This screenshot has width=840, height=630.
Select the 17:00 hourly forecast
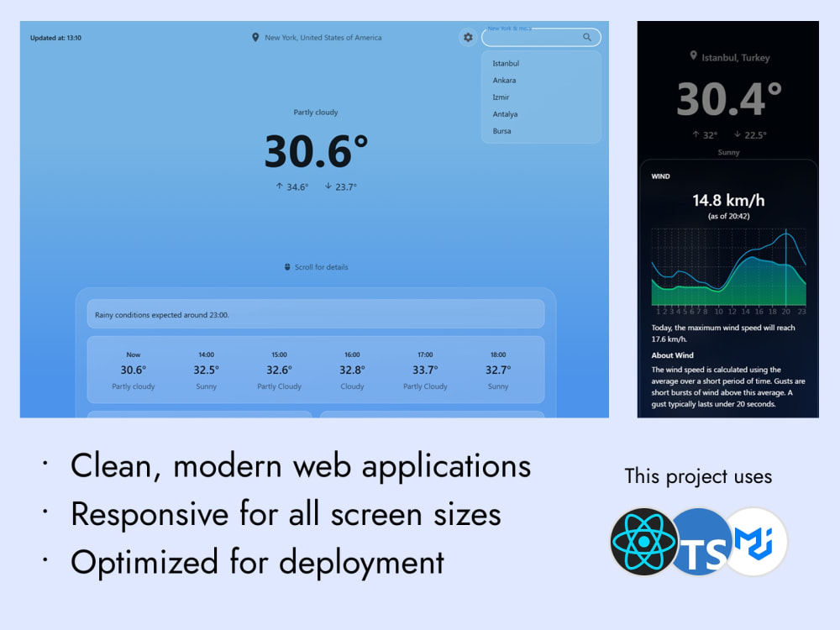[x=425, y=370]
